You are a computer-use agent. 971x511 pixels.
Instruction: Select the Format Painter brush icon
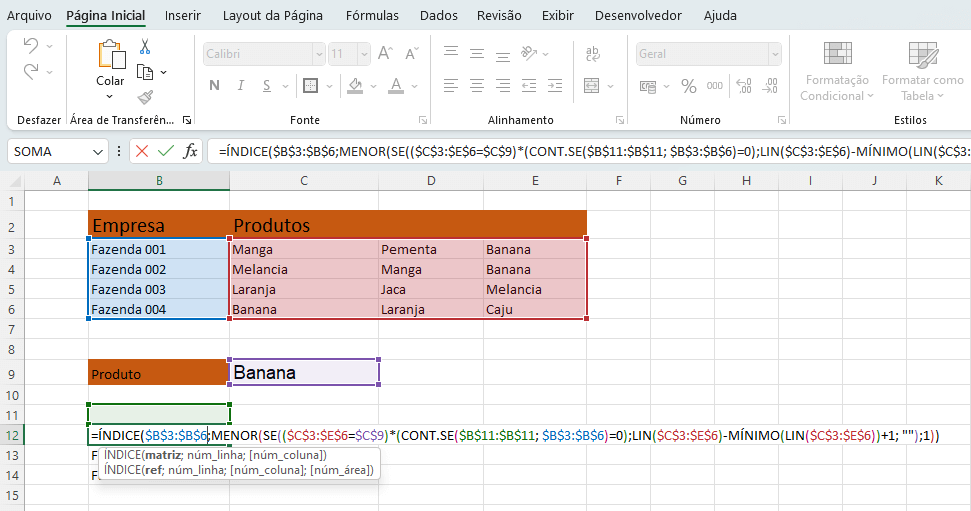tap(145, 97)
